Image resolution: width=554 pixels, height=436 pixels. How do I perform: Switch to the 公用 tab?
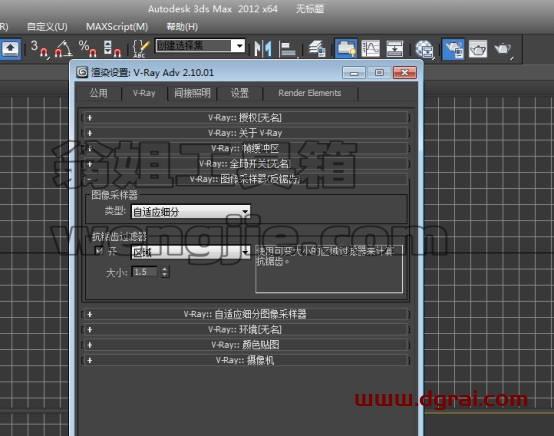click(x=99, y=93)
